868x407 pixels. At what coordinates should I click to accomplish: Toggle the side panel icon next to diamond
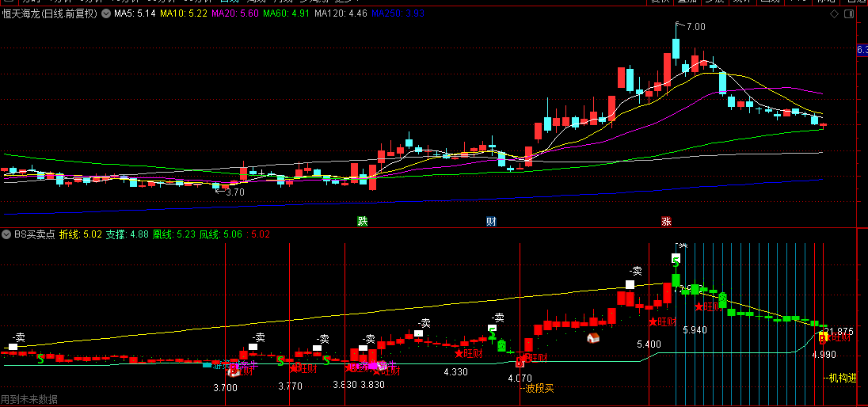pos(850,13)
